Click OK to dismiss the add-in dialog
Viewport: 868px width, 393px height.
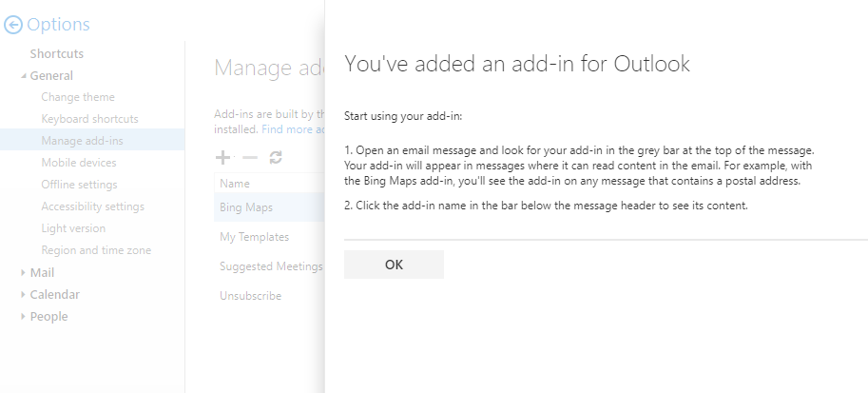(x=394, y=265)
